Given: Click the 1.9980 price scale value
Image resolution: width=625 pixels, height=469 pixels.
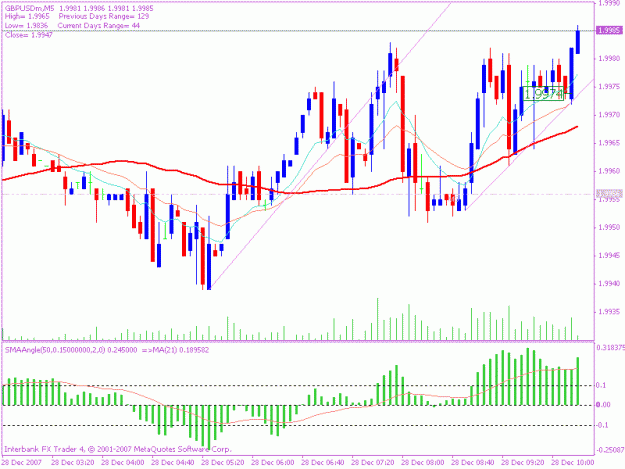Looking at the screenshot, I should point(609,59).
